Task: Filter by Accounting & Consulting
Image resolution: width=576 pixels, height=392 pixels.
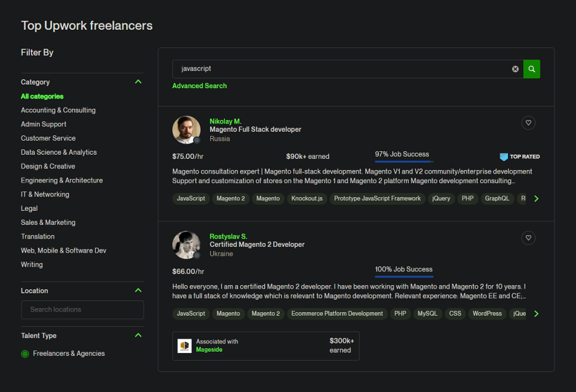Action: (x=58, y=110)
